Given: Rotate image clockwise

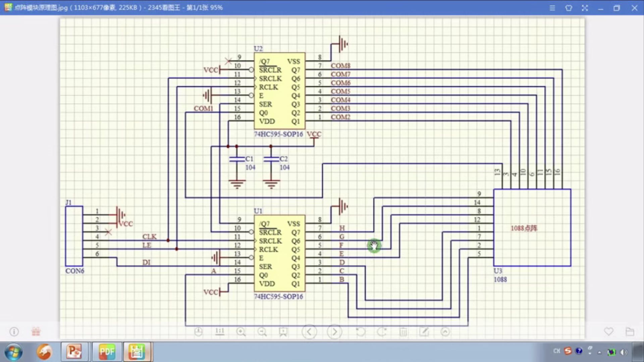Looking at the screenshot, I should click(x=382, y=332).
